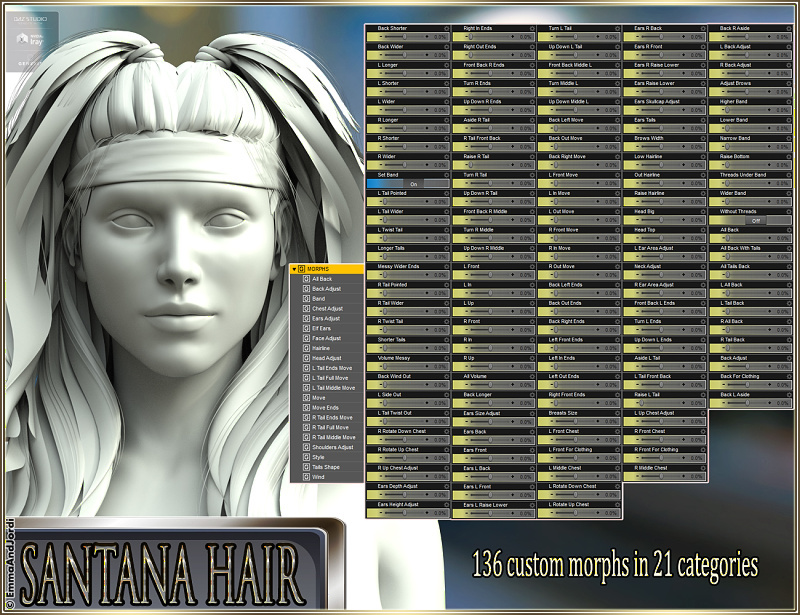Open the gear settings for All Volume
Viewport: 800px width, 615px height.
pos(532,377)
